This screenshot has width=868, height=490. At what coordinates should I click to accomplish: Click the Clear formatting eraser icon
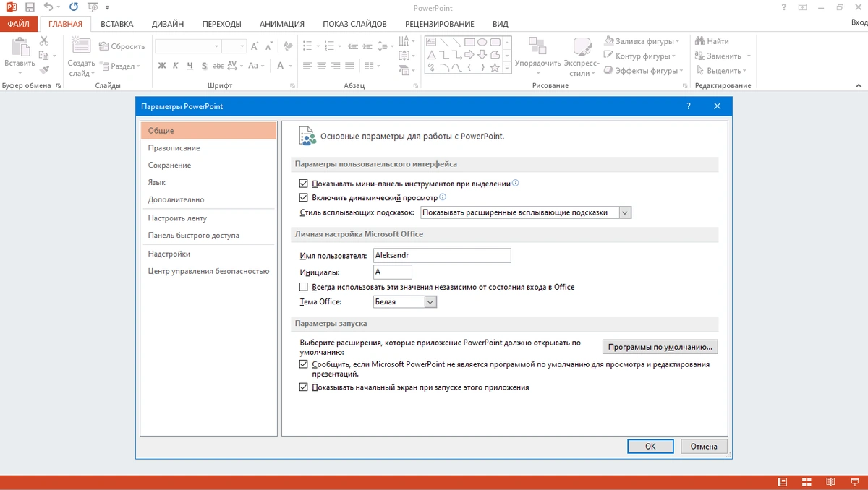(288, 46)
